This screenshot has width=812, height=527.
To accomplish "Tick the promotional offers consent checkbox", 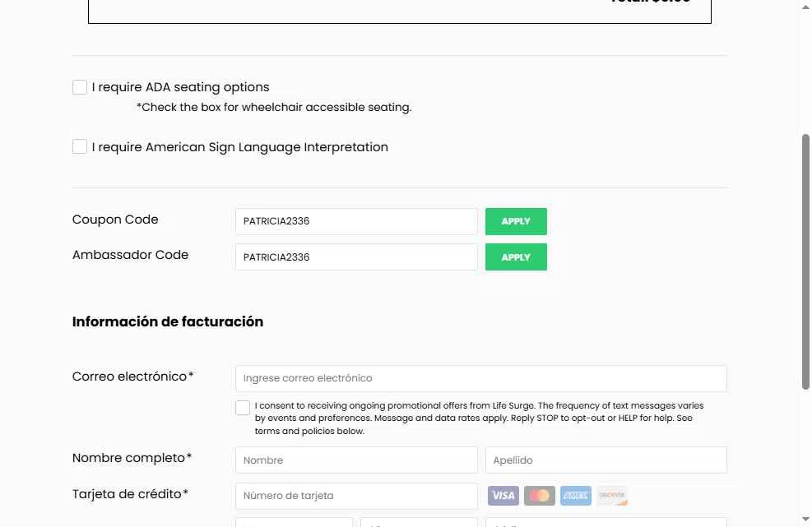I will click(243, 408).
